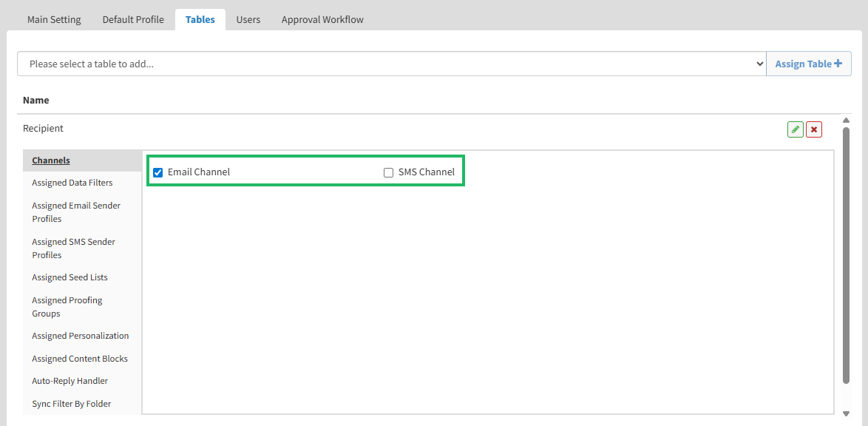This screenshot has height=426, width=868.
Task: Click the scrollbar down arrow
Action: (x=847, y=413)
